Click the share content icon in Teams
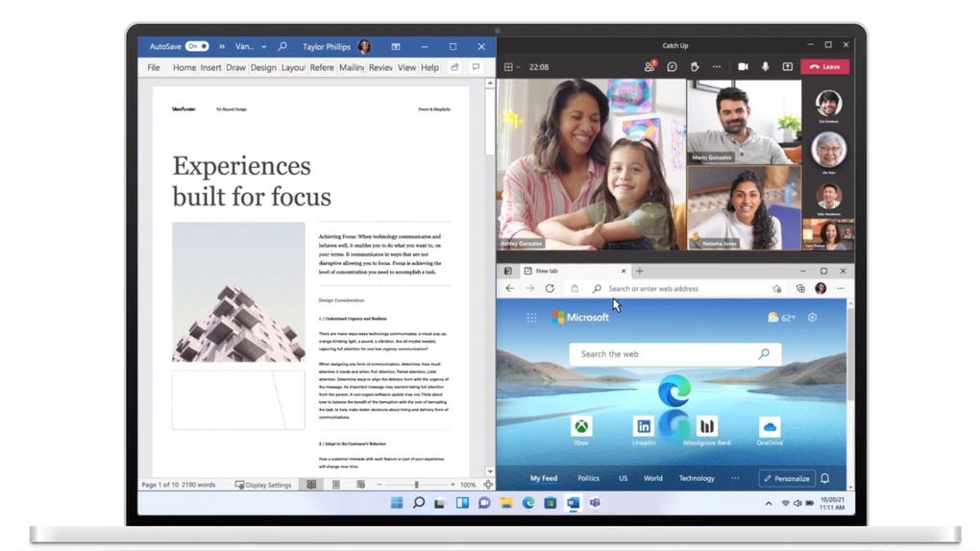 [x=788, y=67]
